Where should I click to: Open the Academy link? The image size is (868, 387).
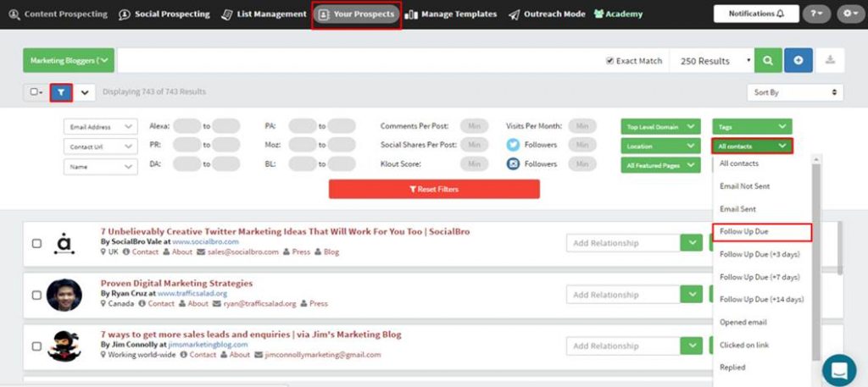pos(618,14)
